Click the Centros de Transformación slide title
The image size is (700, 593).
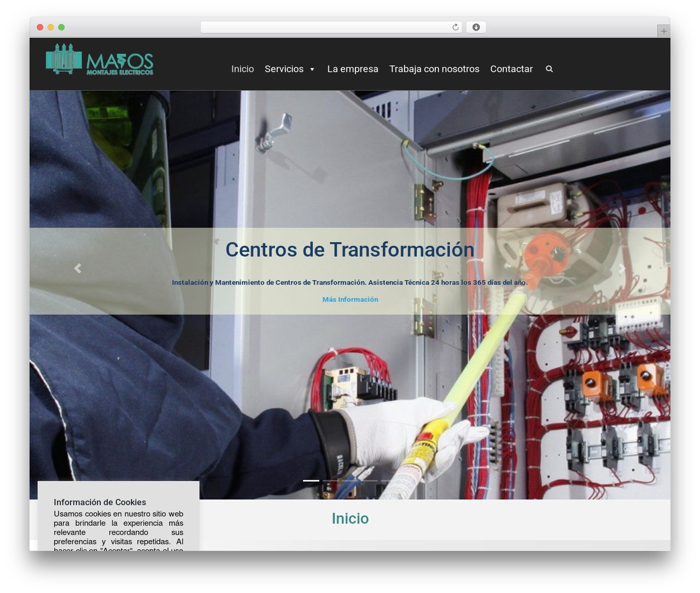coord(350,249)
